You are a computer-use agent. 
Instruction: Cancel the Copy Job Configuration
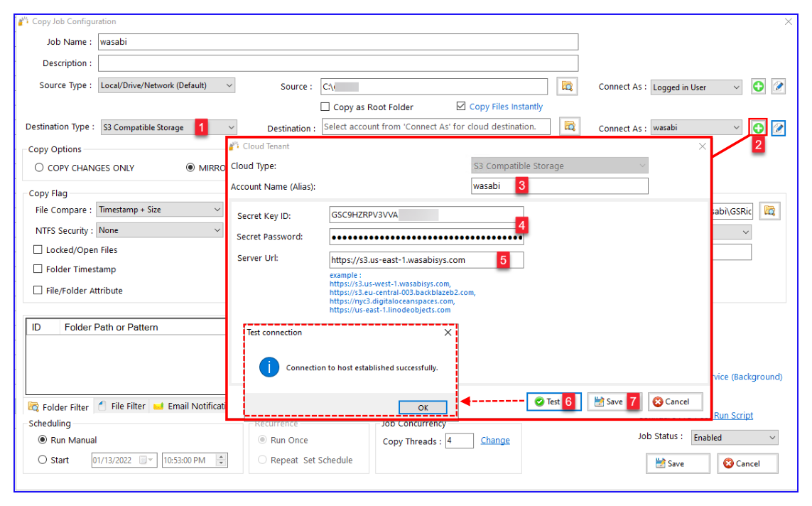(748, 463)
